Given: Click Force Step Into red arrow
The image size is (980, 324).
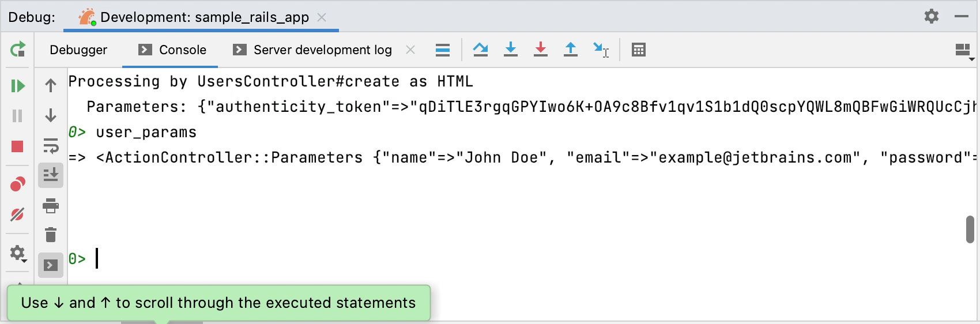Looking at the screenshot, I should point(540,50).
